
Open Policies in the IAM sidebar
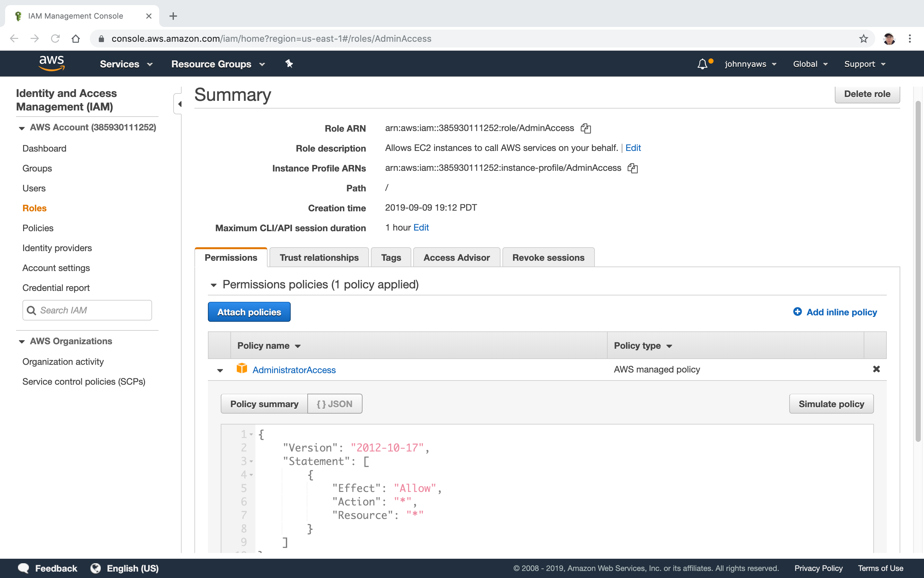38,228
